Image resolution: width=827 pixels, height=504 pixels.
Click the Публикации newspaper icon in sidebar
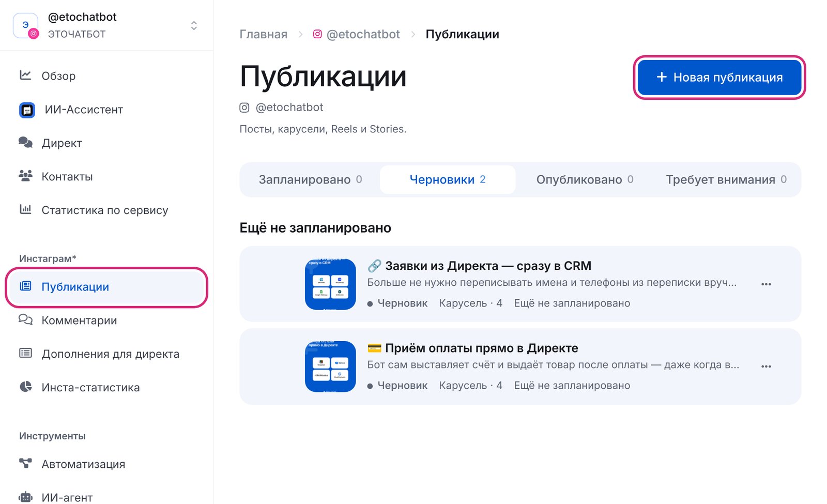pos(25,286)
